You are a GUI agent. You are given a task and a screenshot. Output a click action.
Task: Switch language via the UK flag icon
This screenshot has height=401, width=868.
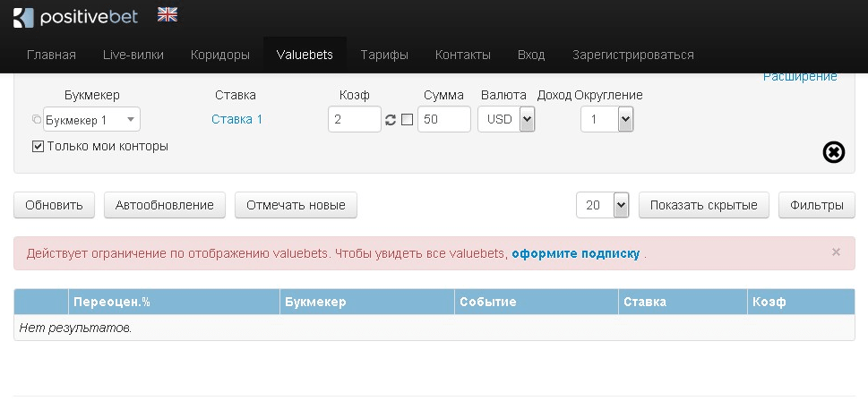(168, 15)
